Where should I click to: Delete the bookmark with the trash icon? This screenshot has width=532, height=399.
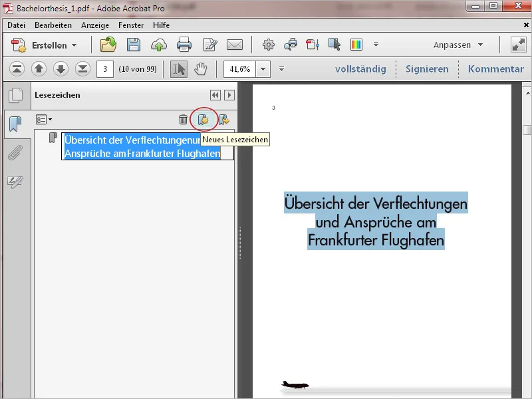[183, 120]
